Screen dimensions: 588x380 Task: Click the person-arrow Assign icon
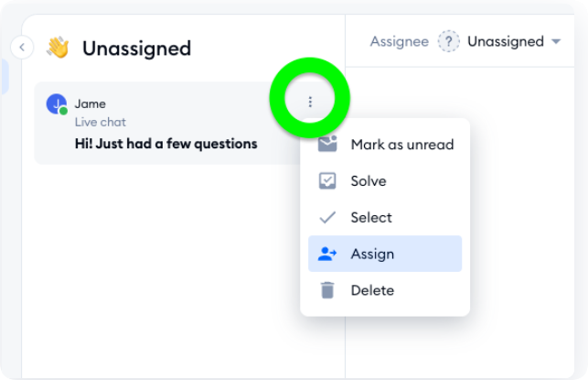click(326, 254)
